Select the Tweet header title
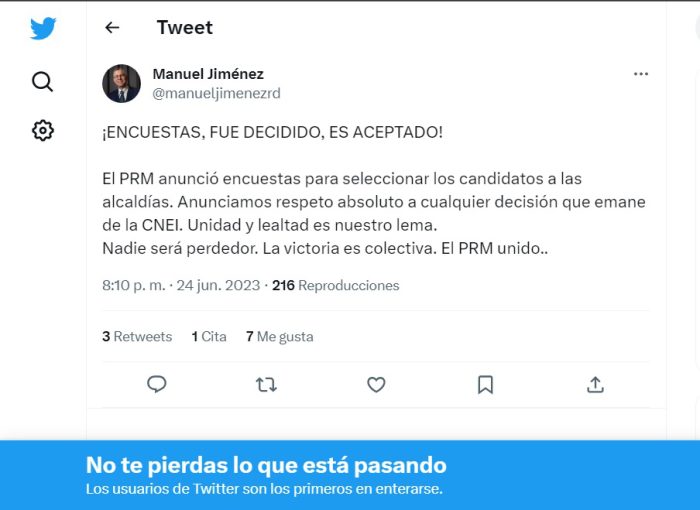700x510 pixels. pyautogui.click(x=185, y=28)
